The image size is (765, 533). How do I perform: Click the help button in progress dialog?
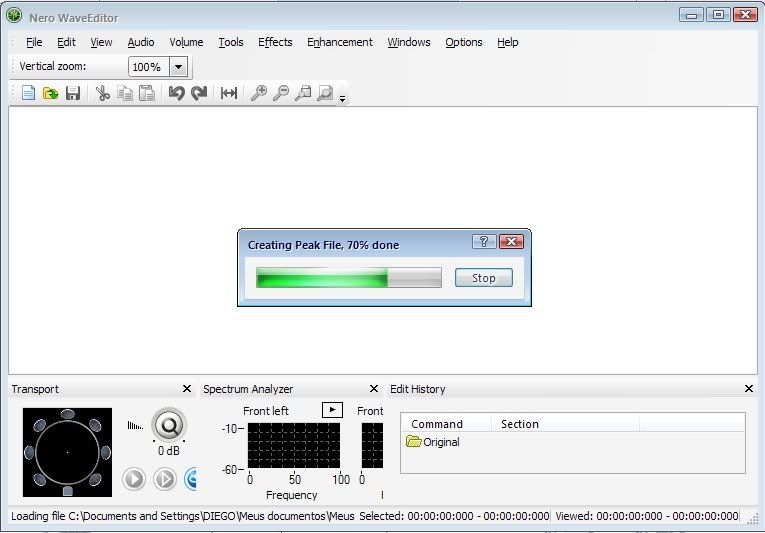coord(483,242)
